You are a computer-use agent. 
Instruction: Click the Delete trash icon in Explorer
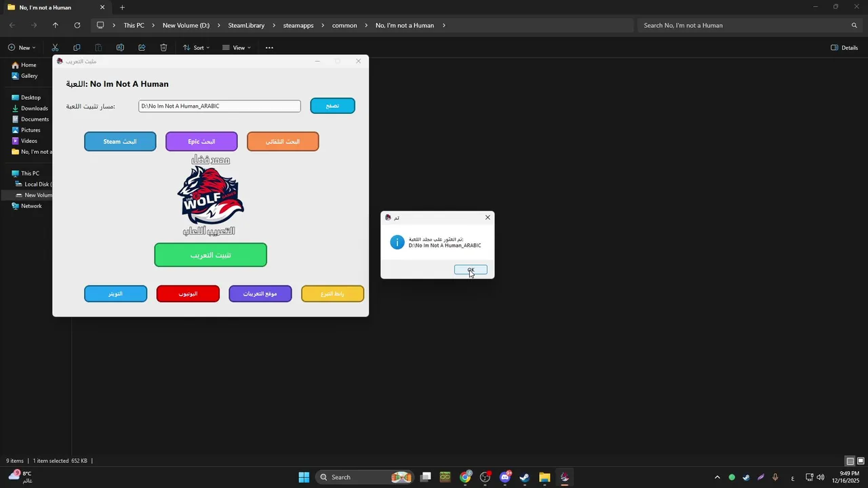coord(163,47)
